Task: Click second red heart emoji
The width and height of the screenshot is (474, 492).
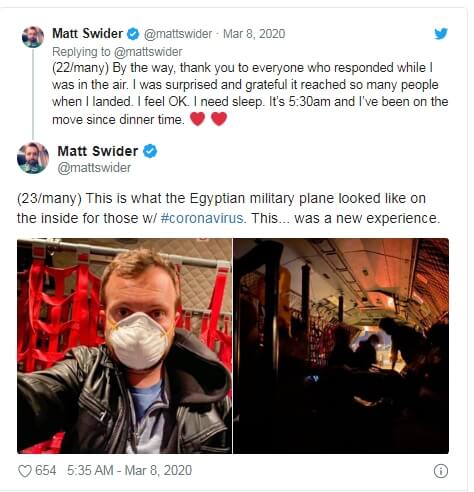Action: (x=219, y=119)
